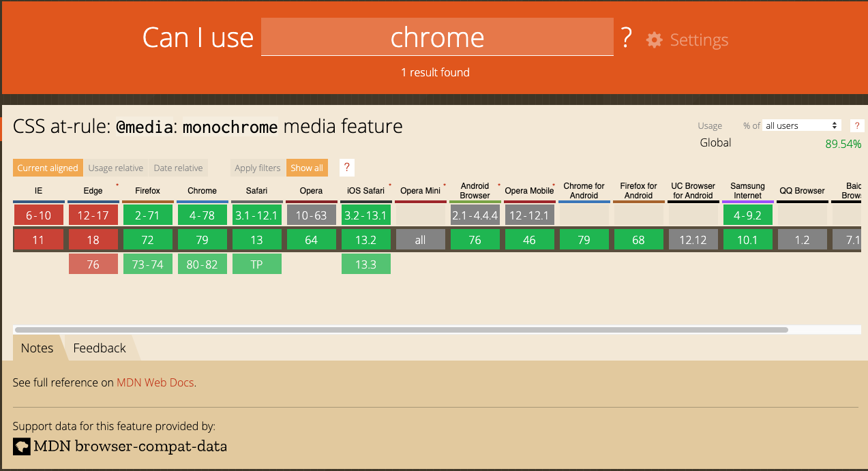
Task: Click the MDN browser-compat-data text link
Action: (130, 447)
